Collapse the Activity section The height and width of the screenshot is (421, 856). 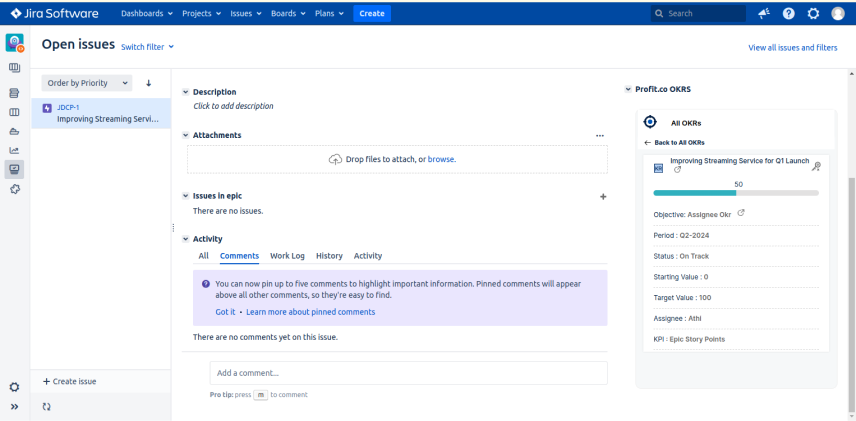click(x=186, y=239)
